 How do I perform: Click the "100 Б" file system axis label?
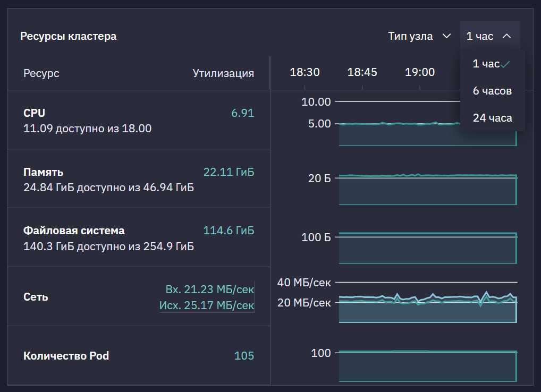click(316, 237)
